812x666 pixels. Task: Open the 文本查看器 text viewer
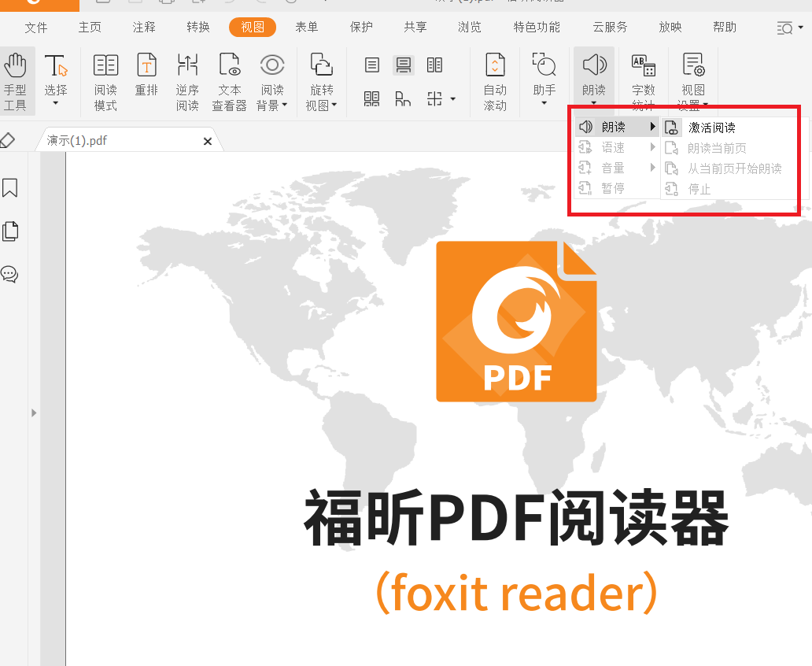229,79
